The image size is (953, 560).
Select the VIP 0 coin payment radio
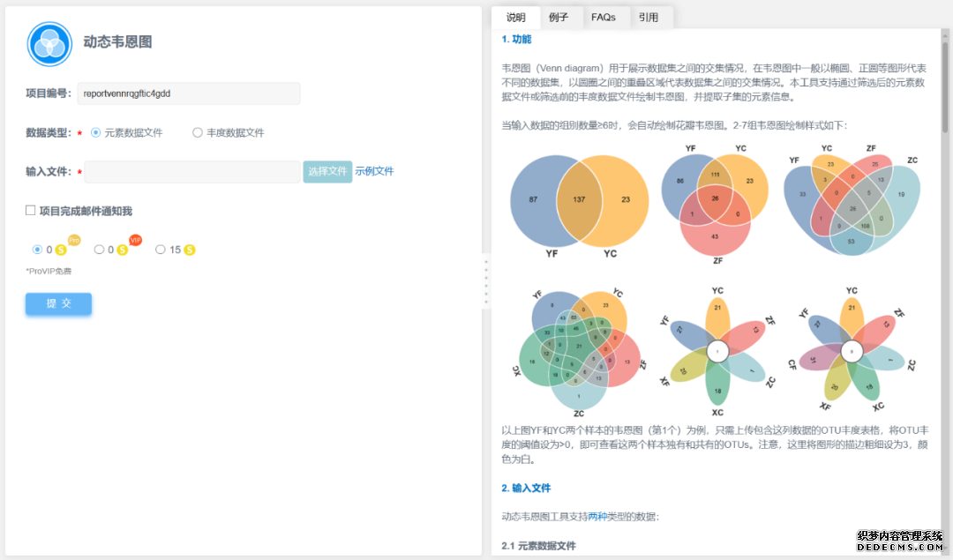(x=99, y=250)
